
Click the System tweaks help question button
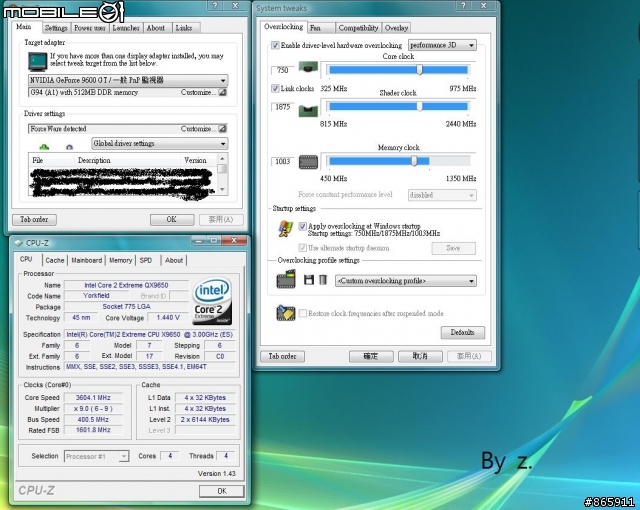point(463,5)
